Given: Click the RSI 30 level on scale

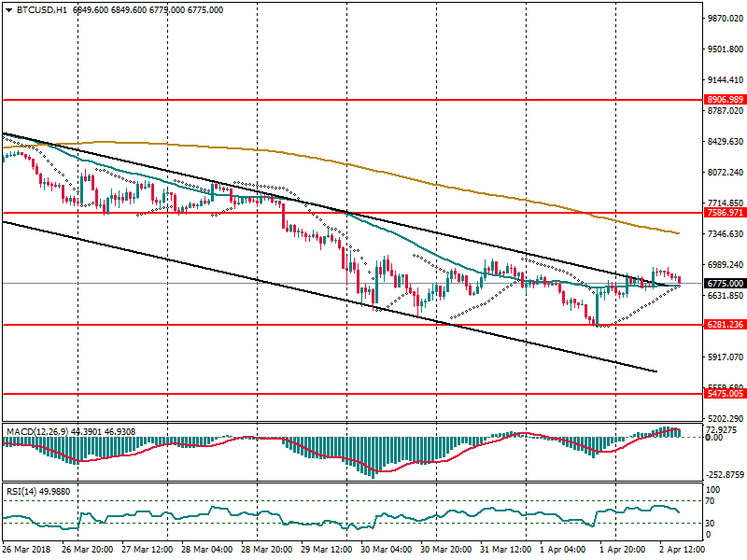Looking at the screenshot, I should [x=713, y=523].
